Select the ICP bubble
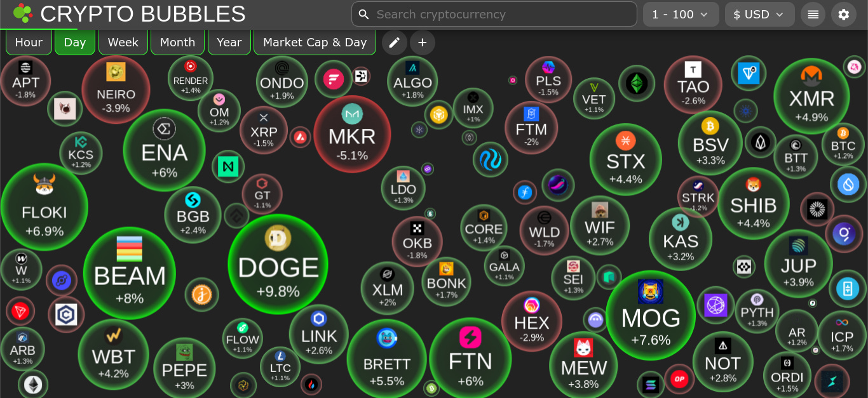This screenshot has width=868, height=398. click(842, 335)
